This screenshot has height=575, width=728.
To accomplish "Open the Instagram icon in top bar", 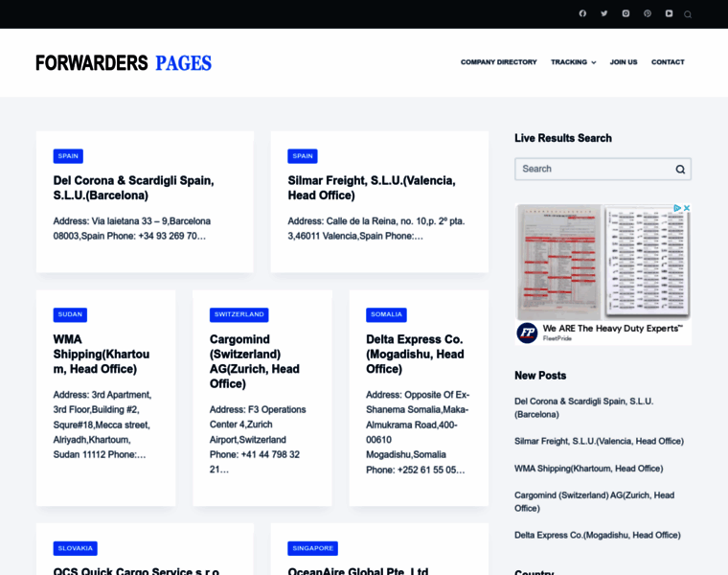I will point(626,13).
